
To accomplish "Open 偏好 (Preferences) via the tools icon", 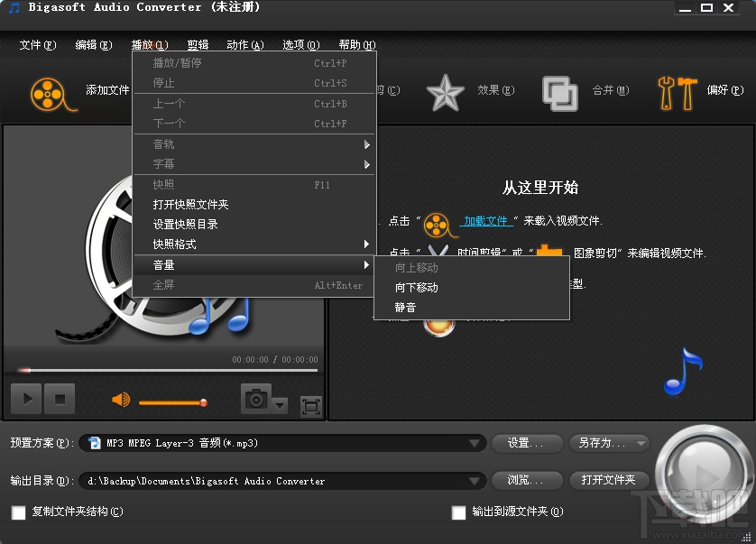I will coord(676,91).
